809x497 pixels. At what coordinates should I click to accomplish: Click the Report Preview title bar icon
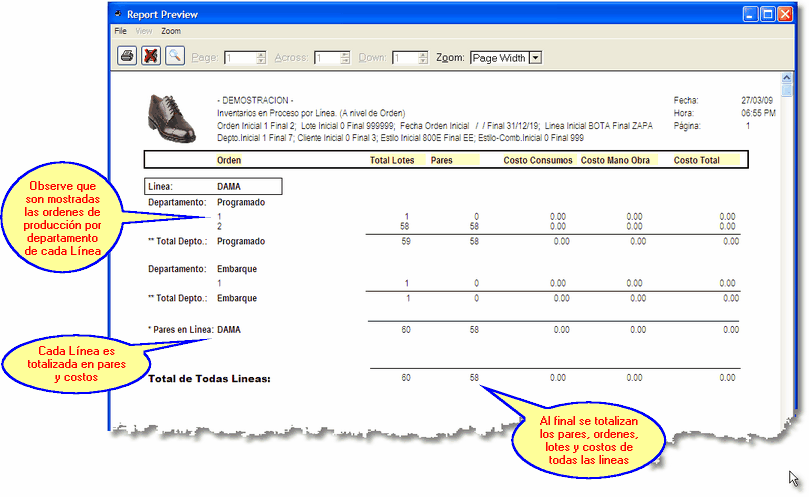click(x=119, y=15)
